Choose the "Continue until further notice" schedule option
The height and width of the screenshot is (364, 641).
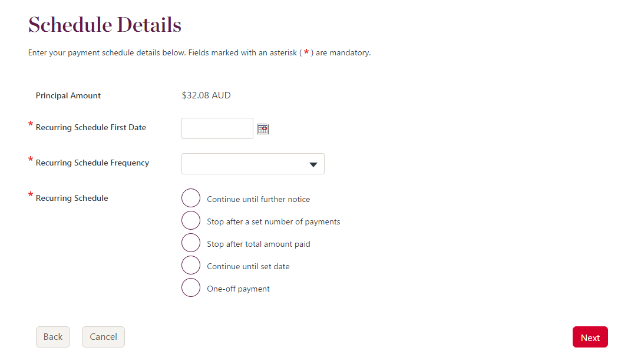click(x=190, y=198)
